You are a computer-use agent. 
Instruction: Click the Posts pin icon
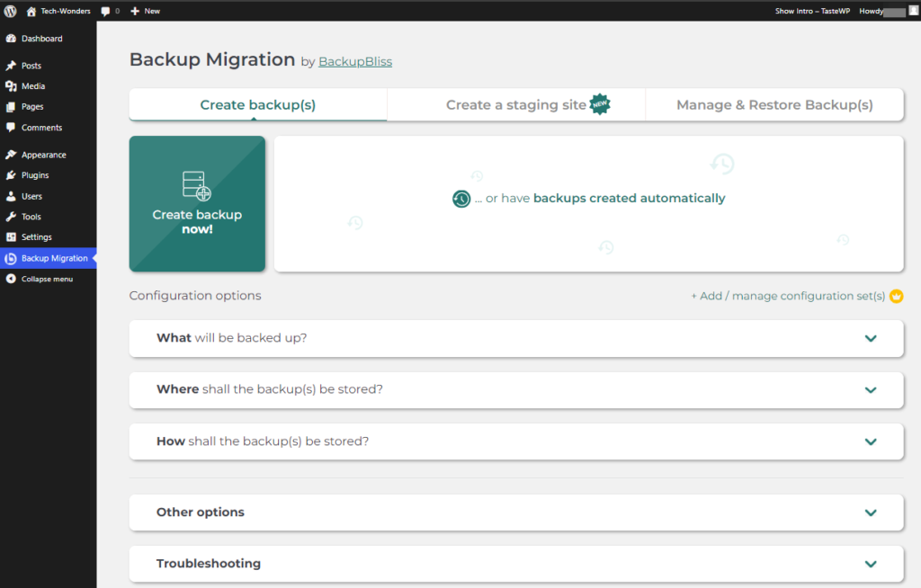click(x=11, y=66)
